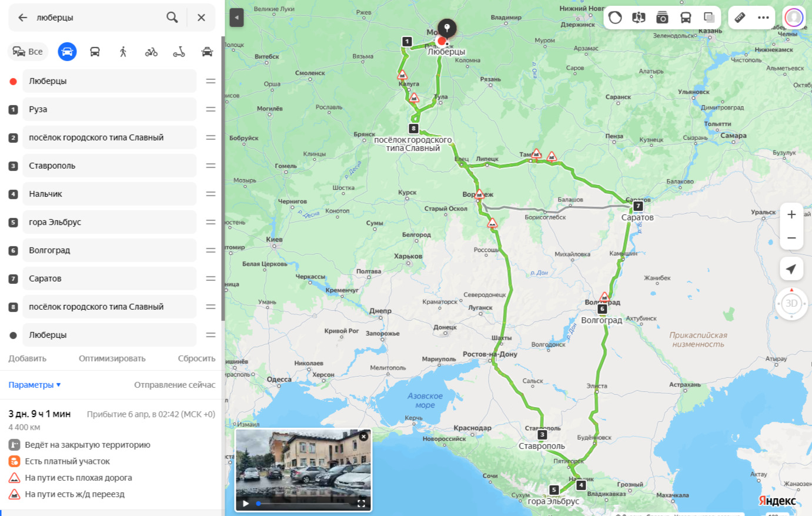Image resolution: width=812 pixels, height=516 pixels.
Task: Switch to taxi route mode
Action: pyautogui.click(x=207, y=52)
